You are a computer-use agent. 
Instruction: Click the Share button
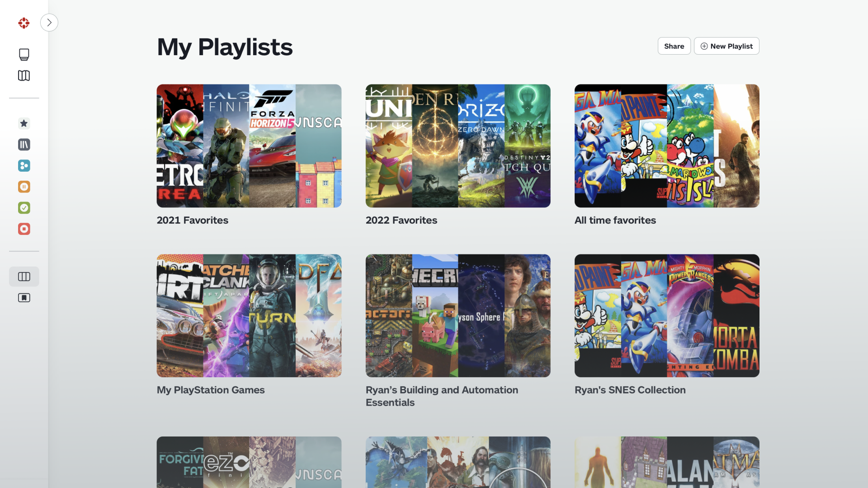674,46
